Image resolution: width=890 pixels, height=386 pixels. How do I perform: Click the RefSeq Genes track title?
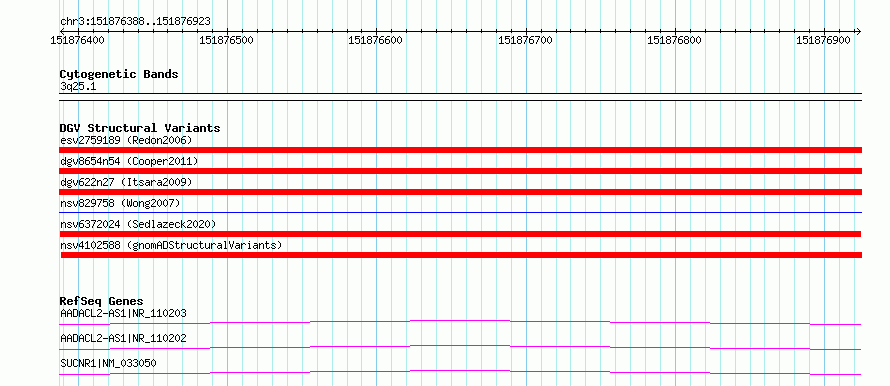(102, 301)
